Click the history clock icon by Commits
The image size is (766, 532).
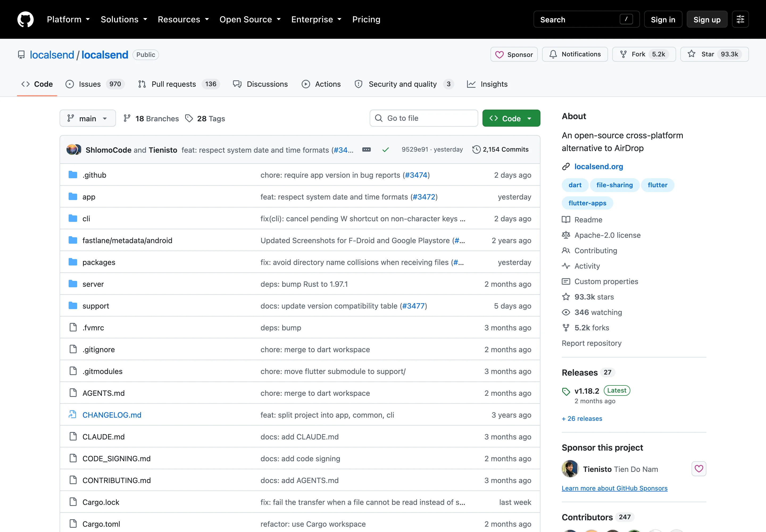(477, 149)
